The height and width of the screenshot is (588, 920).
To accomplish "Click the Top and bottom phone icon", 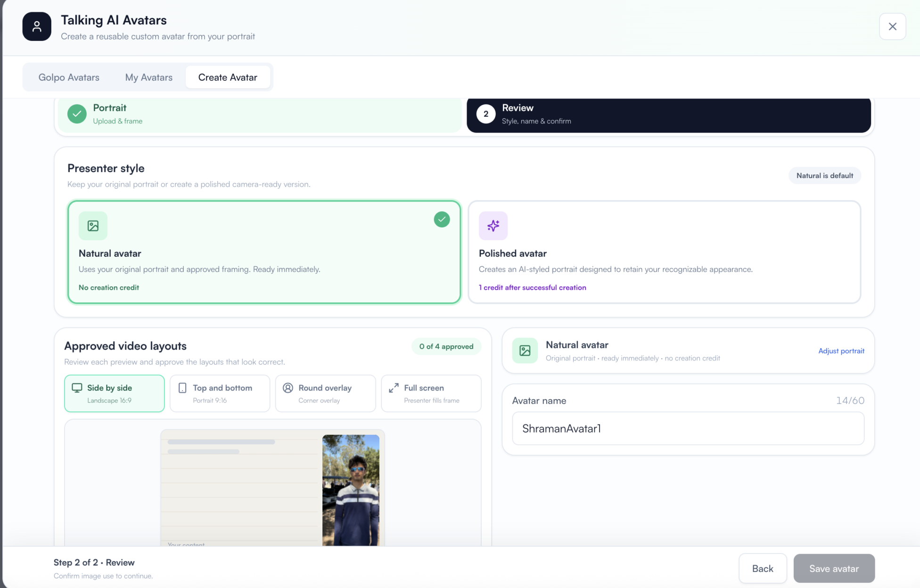I will [182, 388].
